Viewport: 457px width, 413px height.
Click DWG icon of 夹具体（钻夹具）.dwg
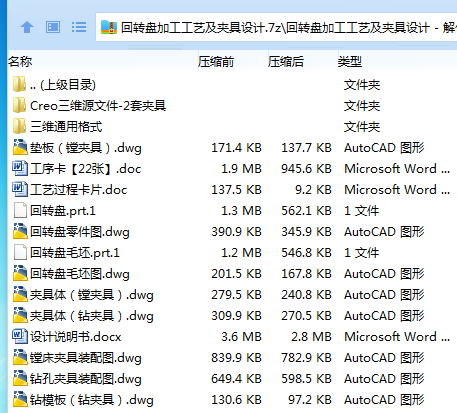20,315
